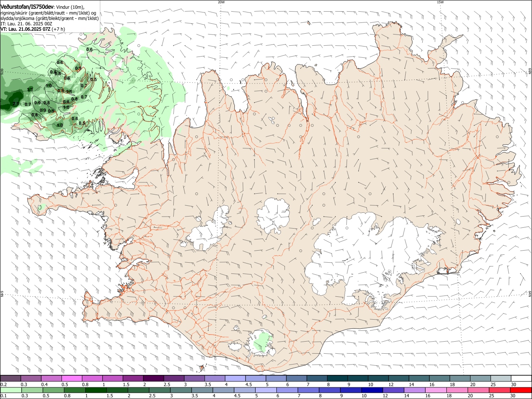The width and height of the screenshot is (532, 399).
Task: Click the light purple swatch labeled 14 in bottom row
Action: click(x=414, y=390)
